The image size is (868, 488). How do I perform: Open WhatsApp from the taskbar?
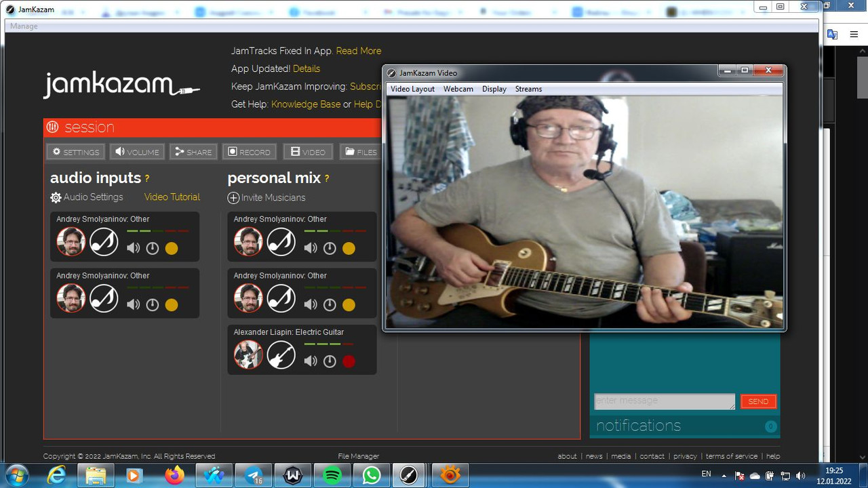[x=372, y=476]
